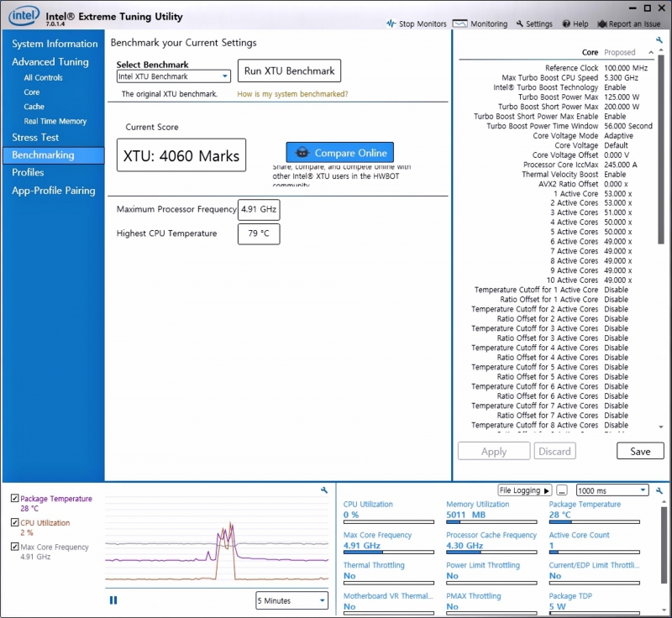
Task: Click Turbo Boost Power Max 125.000 W value
Action: [622, 97]
